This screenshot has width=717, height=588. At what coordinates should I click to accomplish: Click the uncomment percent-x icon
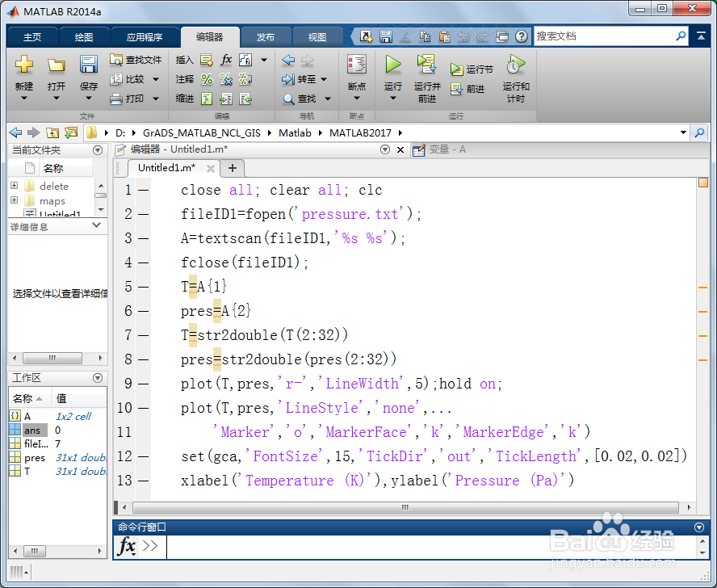pos(226,79)
